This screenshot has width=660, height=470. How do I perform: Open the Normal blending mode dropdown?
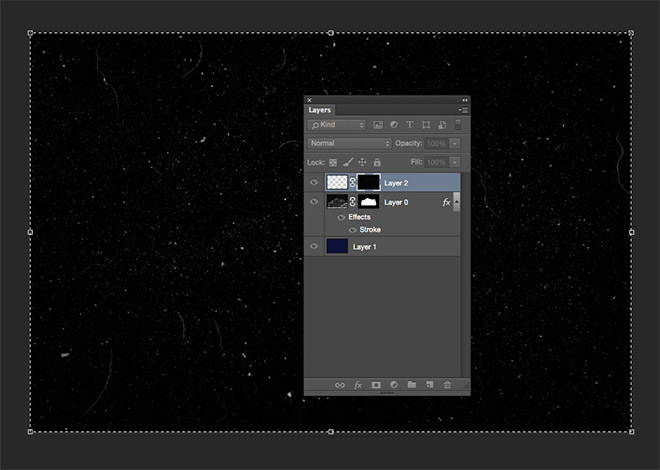pos(349,144)
